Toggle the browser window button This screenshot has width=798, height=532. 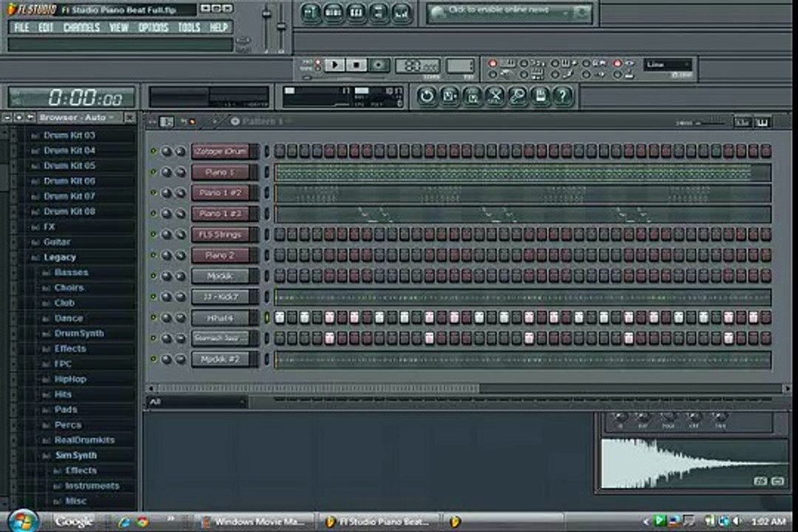(378, 13)
